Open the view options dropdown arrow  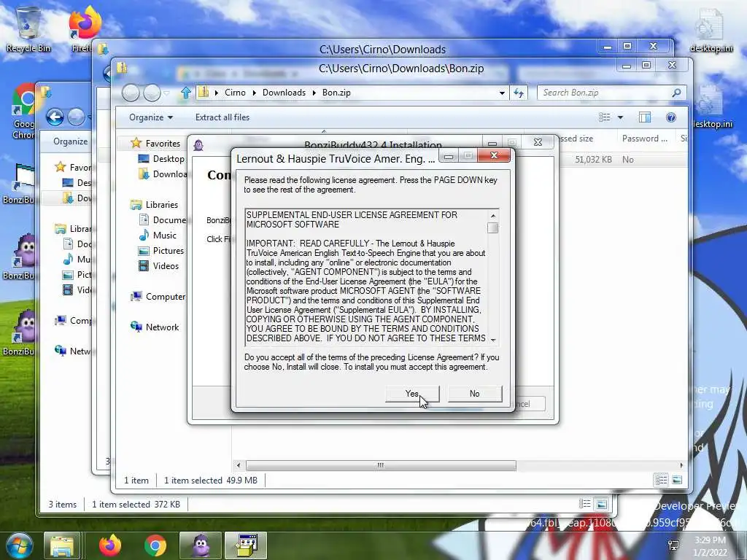[620, 117]
